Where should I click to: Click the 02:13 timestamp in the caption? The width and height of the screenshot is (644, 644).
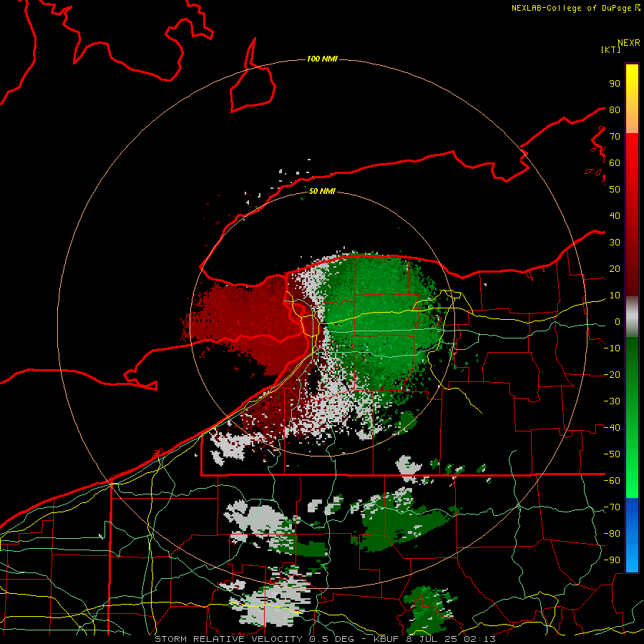479,639
